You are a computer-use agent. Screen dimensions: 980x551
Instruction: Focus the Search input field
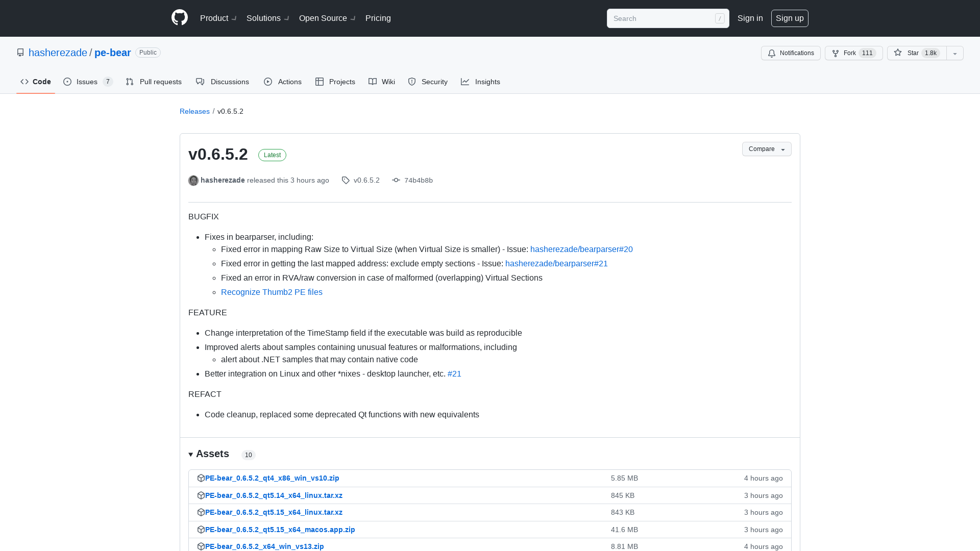point(668,18)
